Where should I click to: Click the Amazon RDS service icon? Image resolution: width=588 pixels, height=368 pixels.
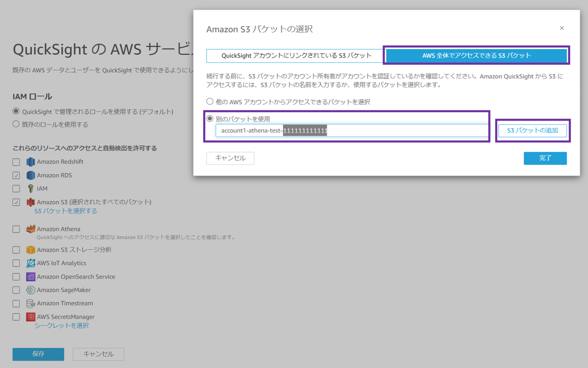pyautogui.click(x=31, y=175)
